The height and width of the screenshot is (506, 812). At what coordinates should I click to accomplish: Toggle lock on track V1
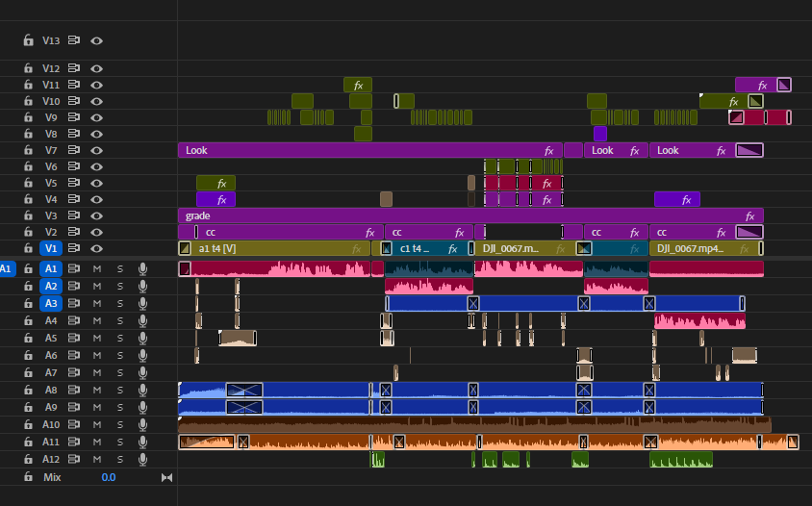pos(29,248)
